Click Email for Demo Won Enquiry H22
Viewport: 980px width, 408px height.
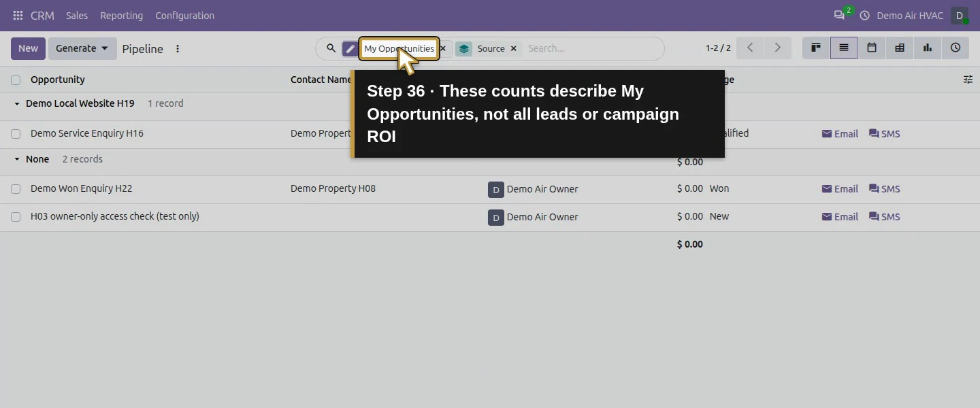(840, 189)
